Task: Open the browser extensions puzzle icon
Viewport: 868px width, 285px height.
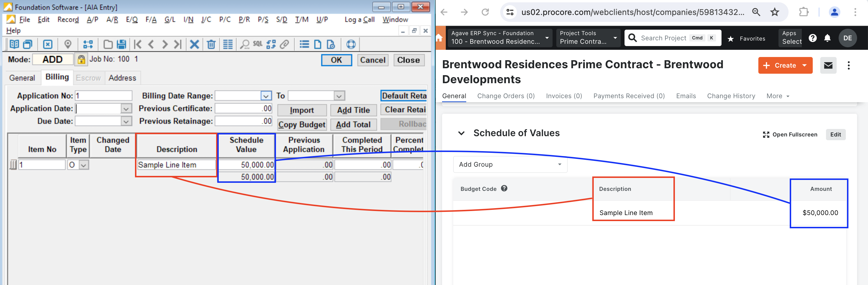Action: pos(804,12)
